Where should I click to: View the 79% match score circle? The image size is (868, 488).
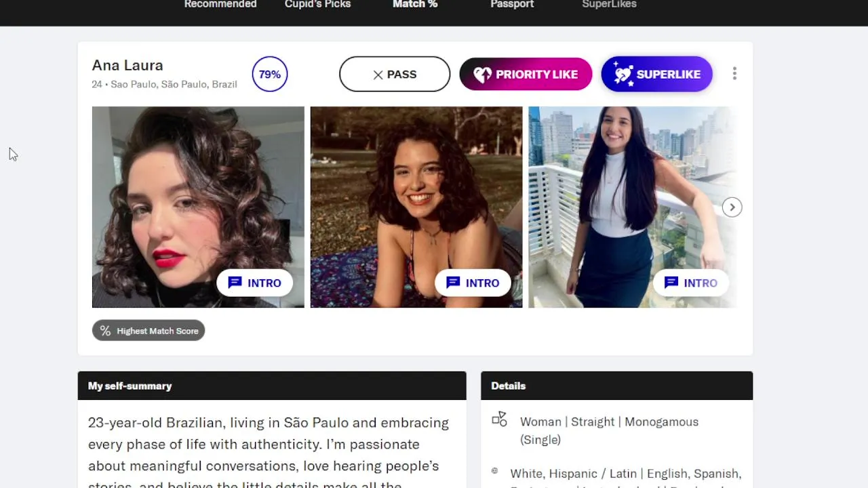(x=270, y=75)
